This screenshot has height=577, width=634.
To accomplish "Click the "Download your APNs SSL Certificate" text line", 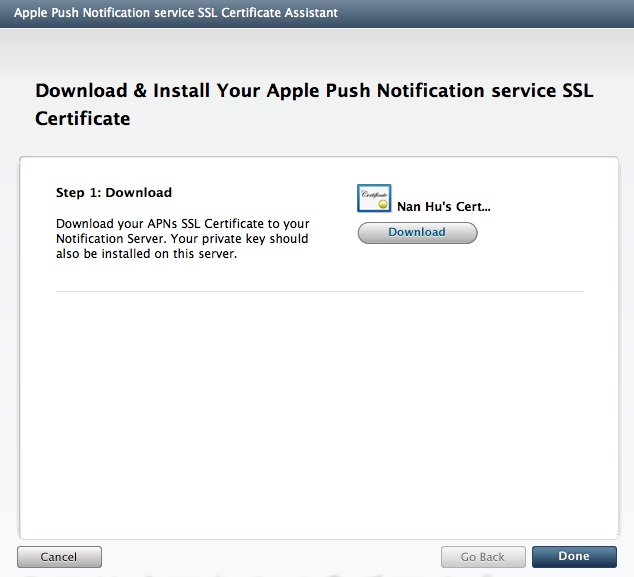I will pyautogui.click(x=183, y=224).
